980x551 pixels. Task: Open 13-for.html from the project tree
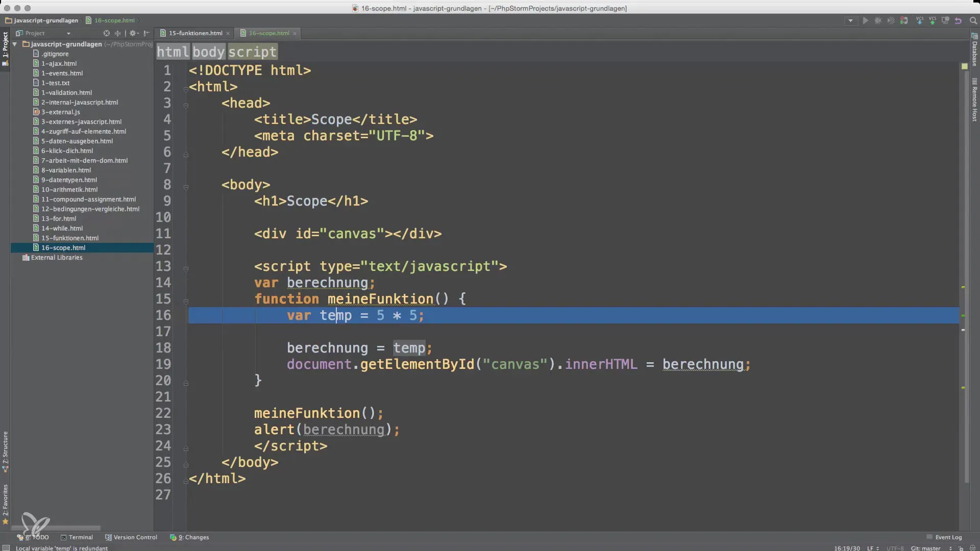pyautogui.click(x=59, y=218)
